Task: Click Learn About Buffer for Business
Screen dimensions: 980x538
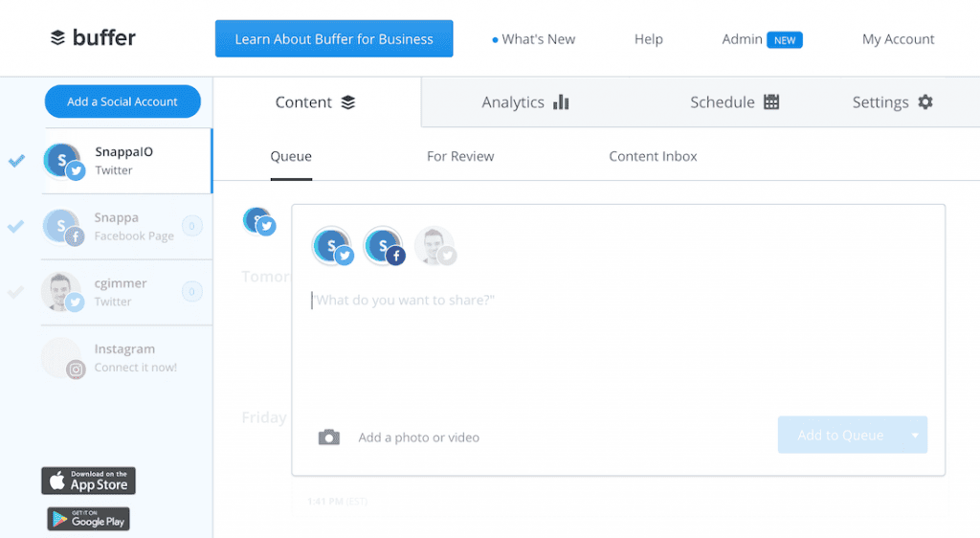Action: click(x=334, y=38)
